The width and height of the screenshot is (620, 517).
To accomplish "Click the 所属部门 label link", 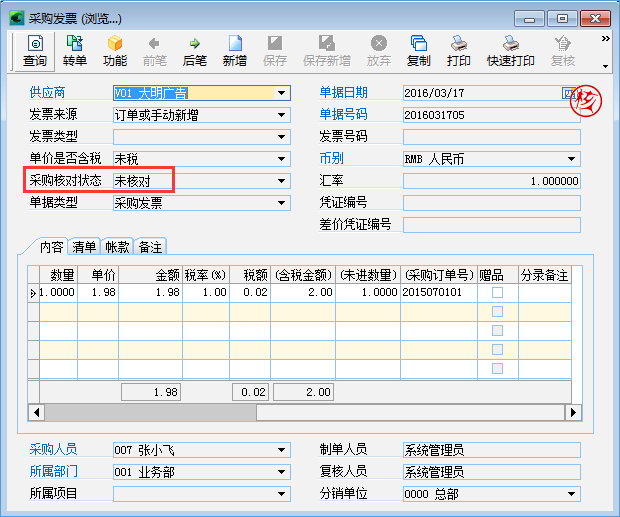I will pos(55,471).
